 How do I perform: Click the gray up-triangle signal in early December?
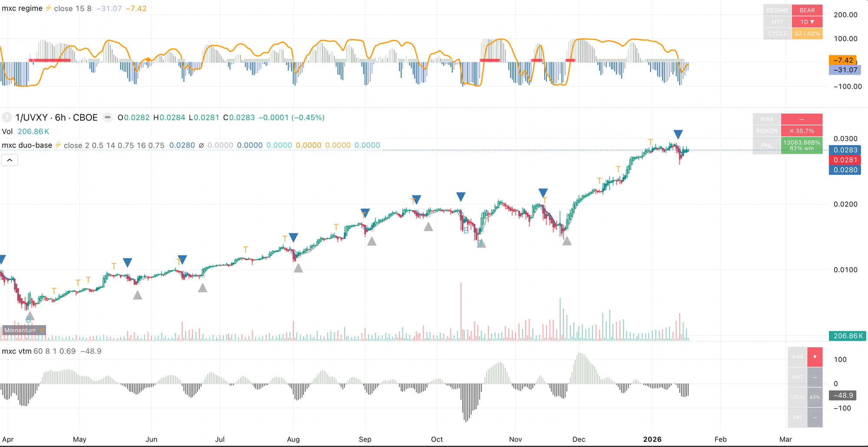[x=567, y=241]
